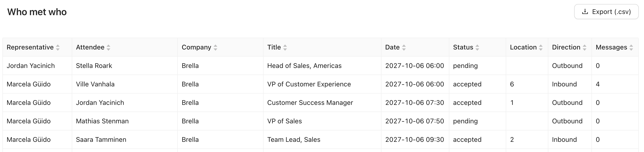Sort by Messages column arrows
Image resolution: width=644 pixels, height=152 pixels.
(631, 48)
